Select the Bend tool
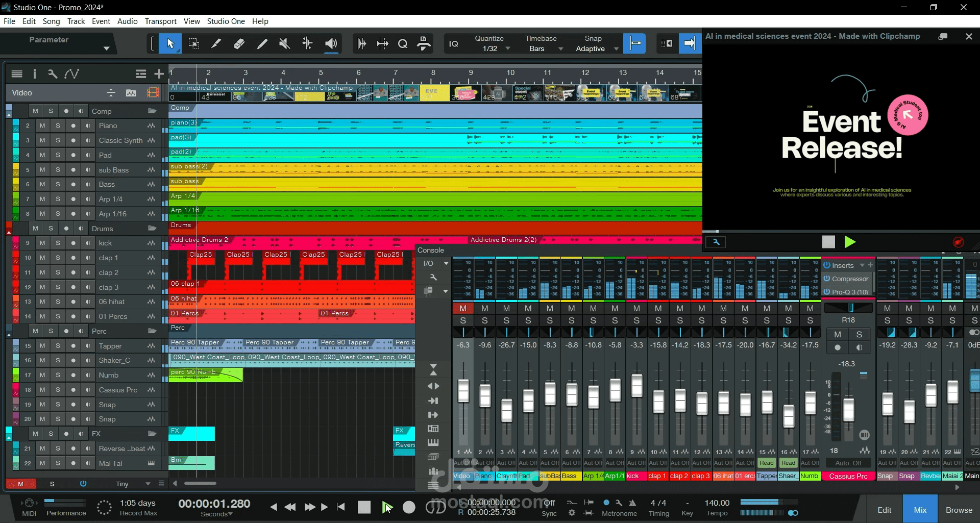The image size is (980, 523). click(x=307, y=43)
